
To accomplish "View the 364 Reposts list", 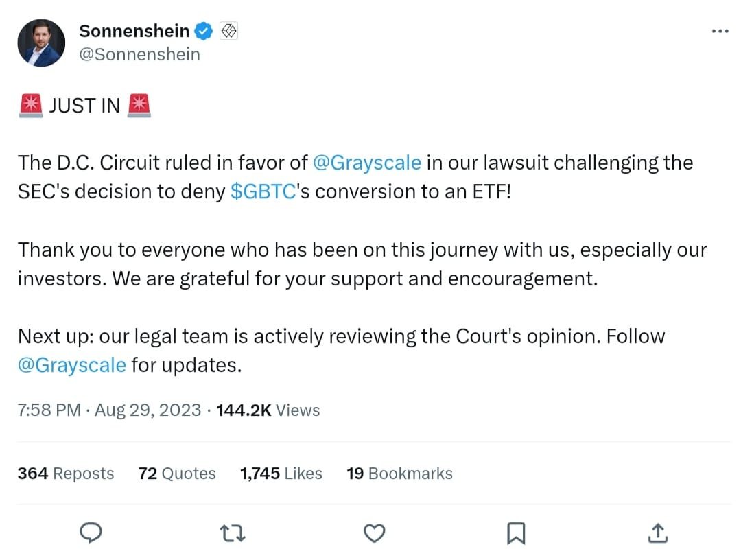I will 66,474.
